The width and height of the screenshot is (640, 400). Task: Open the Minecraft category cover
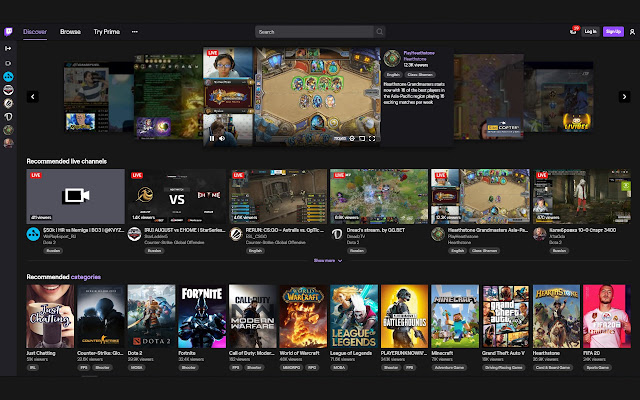coord(455,316)
